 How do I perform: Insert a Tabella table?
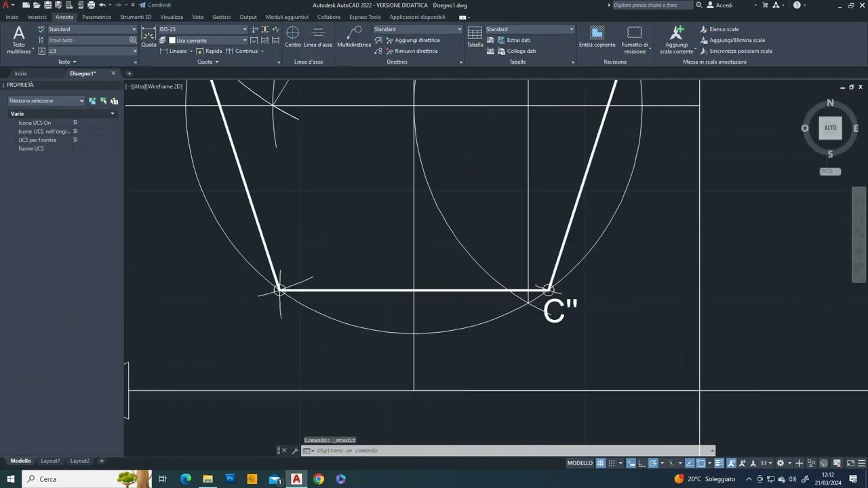[475, 37]
